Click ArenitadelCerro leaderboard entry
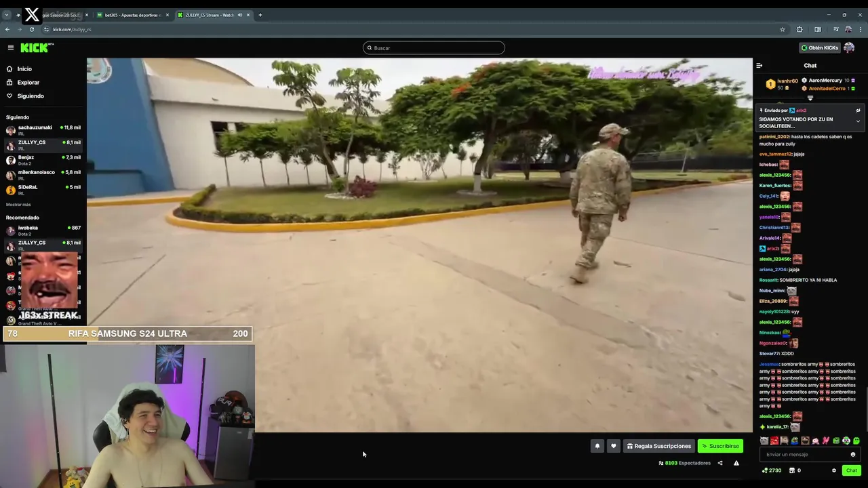This screenshot has width=868, height=488. 829,88
